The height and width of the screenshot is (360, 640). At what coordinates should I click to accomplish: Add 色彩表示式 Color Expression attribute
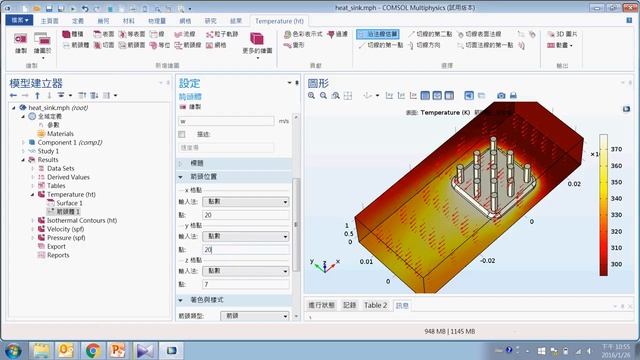[303, 34]
